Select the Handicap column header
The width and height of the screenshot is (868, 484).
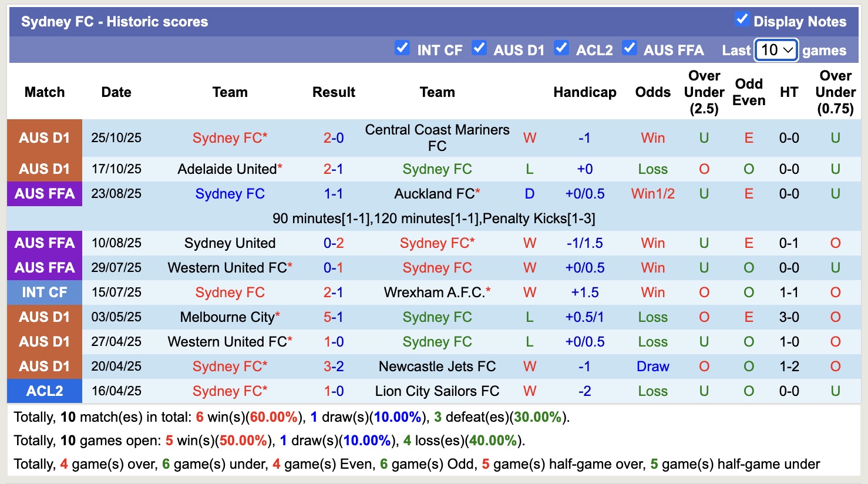(x=584, y=92)
